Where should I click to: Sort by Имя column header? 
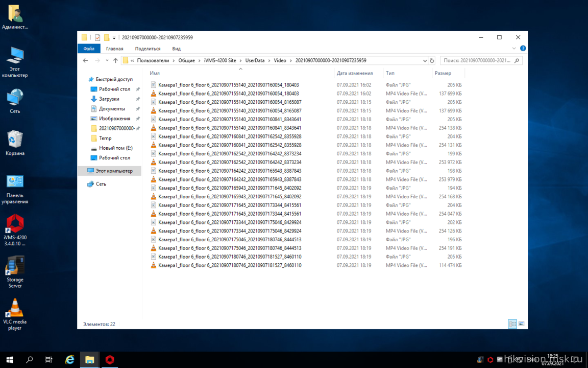(x=155, y=73)
